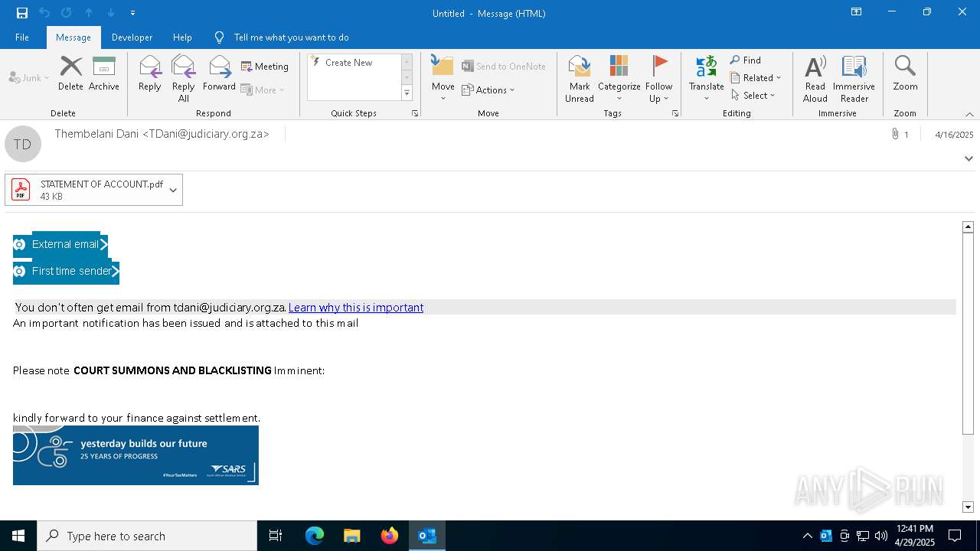Viewport: 980px width, 551px height.
Task: Open Customize Quick Access Toolbar dropdown
Action: point(132,13)
